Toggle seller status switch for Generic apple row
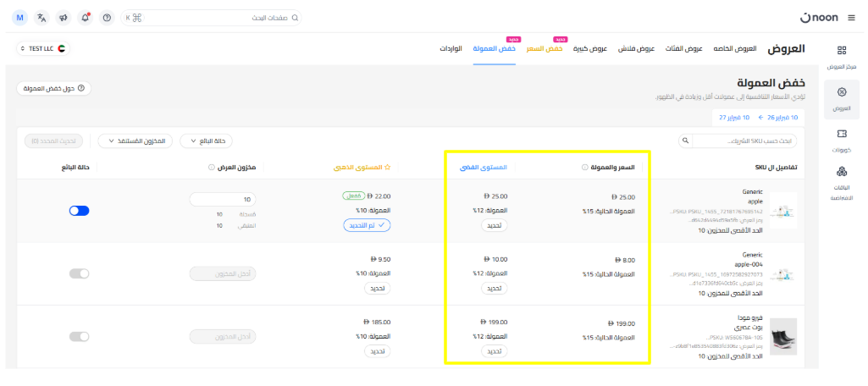The image size is (868, 386). coord(79,211)
